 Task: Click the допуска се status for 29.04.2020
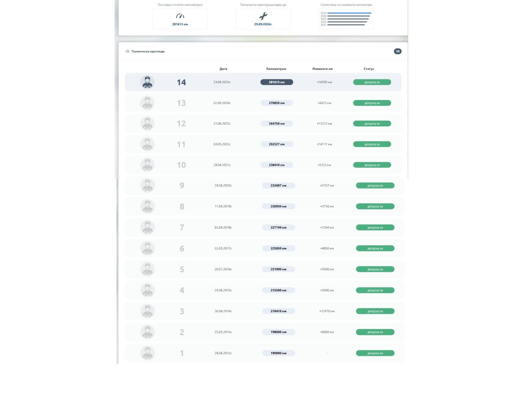click(375, 186)
